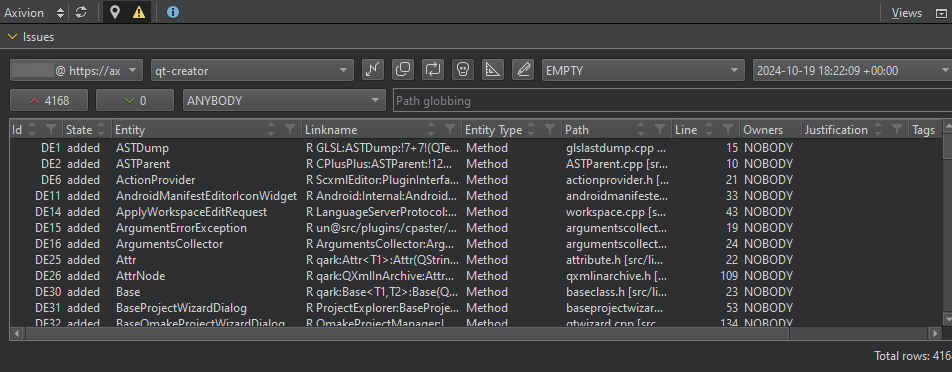Open the 2024-10-19 end version dropdown
The height and width of the screenshot is (372, 952).
pyautogui.click(x=852, y=70)
